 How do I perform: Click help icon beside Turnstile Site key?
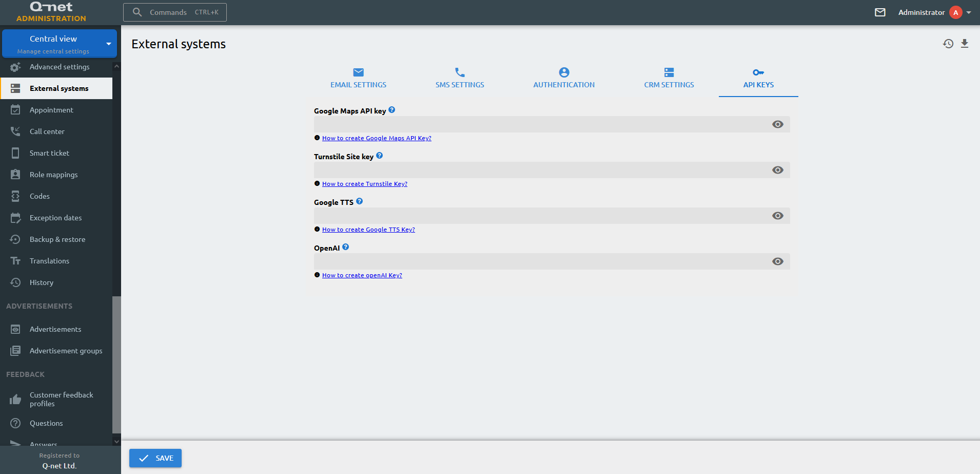[380, 156]
